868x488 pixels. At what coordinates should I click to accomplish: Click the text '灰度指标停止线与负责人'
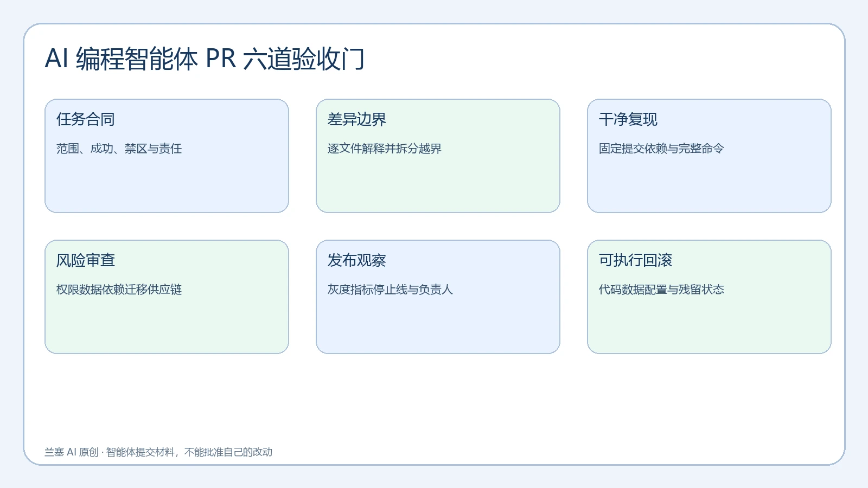coord(390,290)
